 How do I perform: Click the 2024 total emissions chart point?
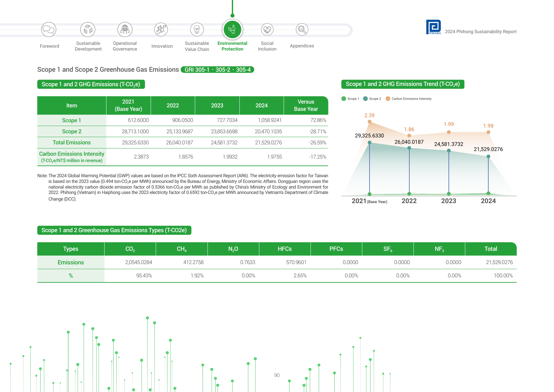(x=488, y=156)
